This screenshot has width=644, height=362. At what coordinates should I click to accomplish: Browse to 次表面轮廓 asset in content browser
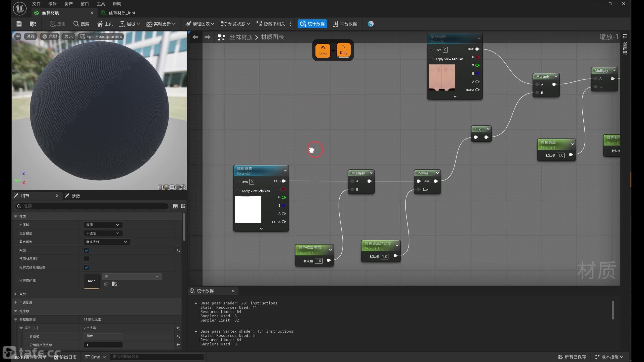(x=114, y=284)
